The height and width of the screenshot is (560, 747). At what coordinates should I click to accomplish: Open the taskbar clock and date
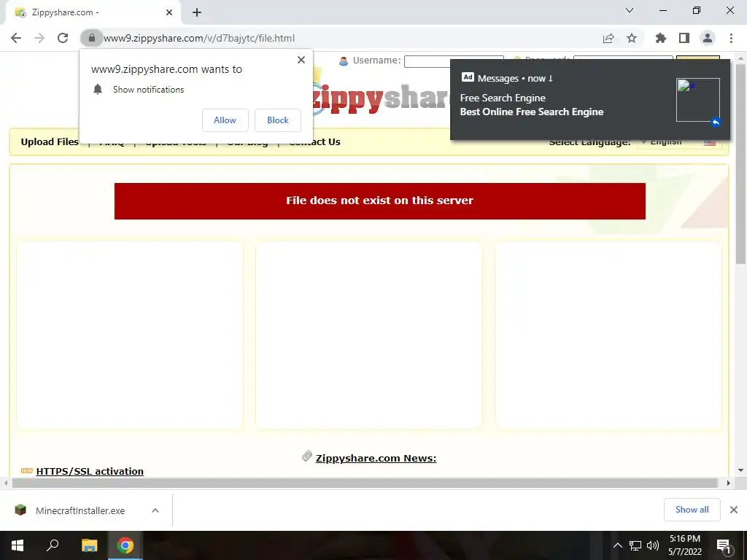coord(684,545)
